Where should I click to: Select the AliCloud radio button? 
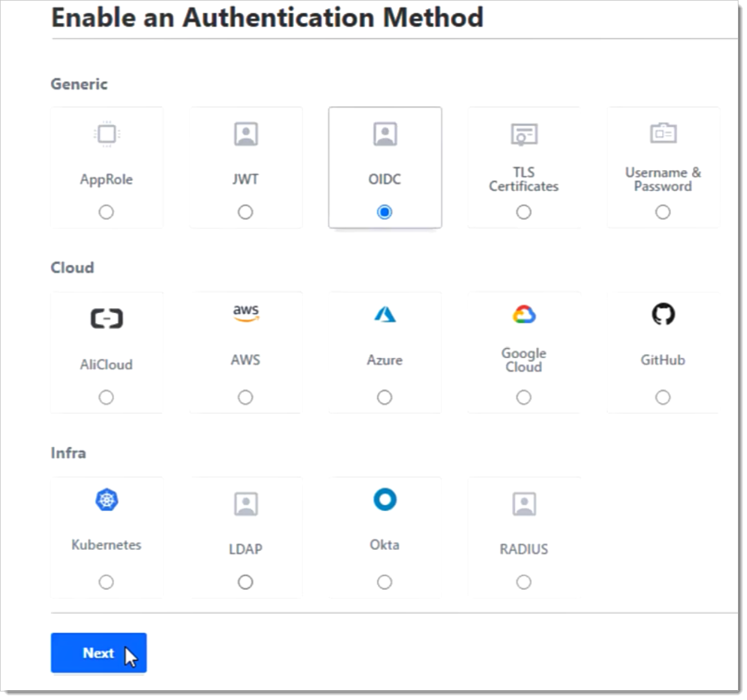point(106,397)
